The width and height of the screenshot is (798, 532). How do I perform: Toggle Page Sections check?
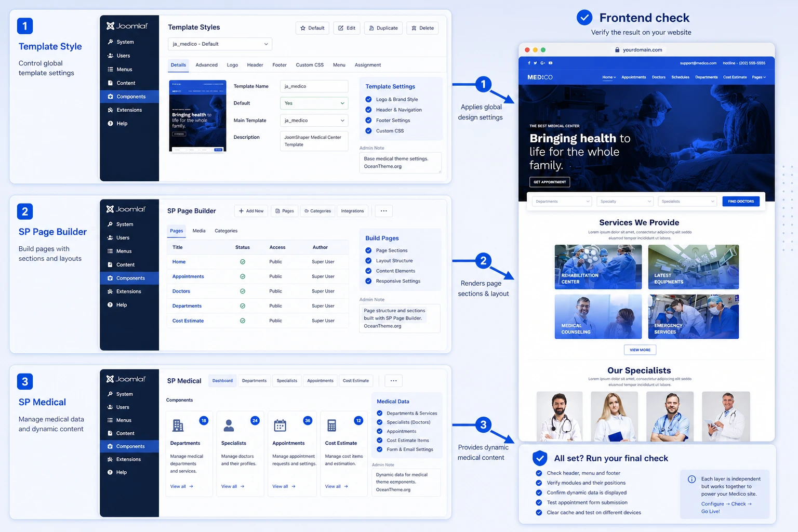368,250
